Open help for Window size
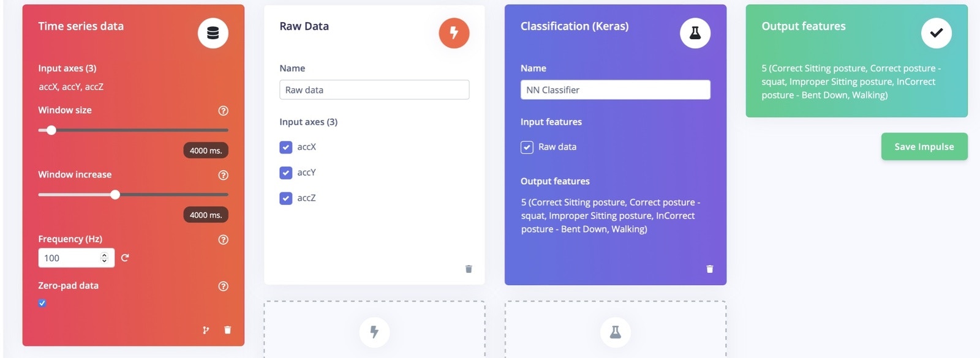The width and height of the screenshot is (980, 358). (224, 111)
